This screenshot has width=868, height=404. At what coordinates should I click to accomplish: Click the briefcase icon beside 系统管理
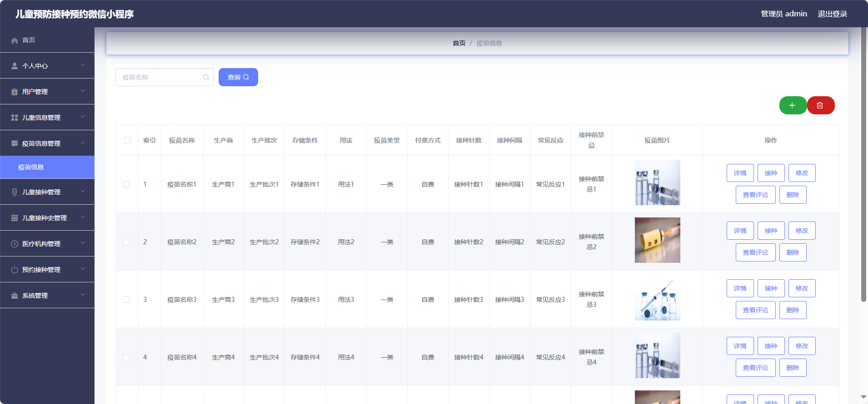point(15,296)
